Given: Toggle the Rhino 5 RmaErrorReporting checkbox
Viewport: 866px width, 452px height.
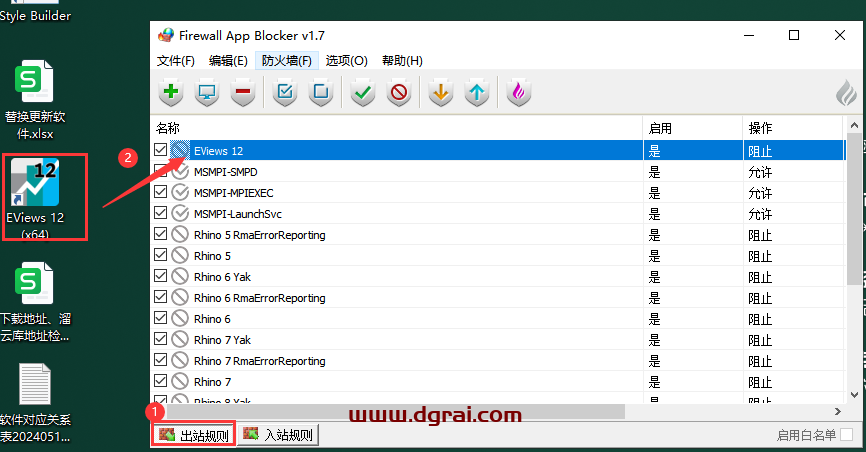Looking at the screenshot, I should 161,234.
